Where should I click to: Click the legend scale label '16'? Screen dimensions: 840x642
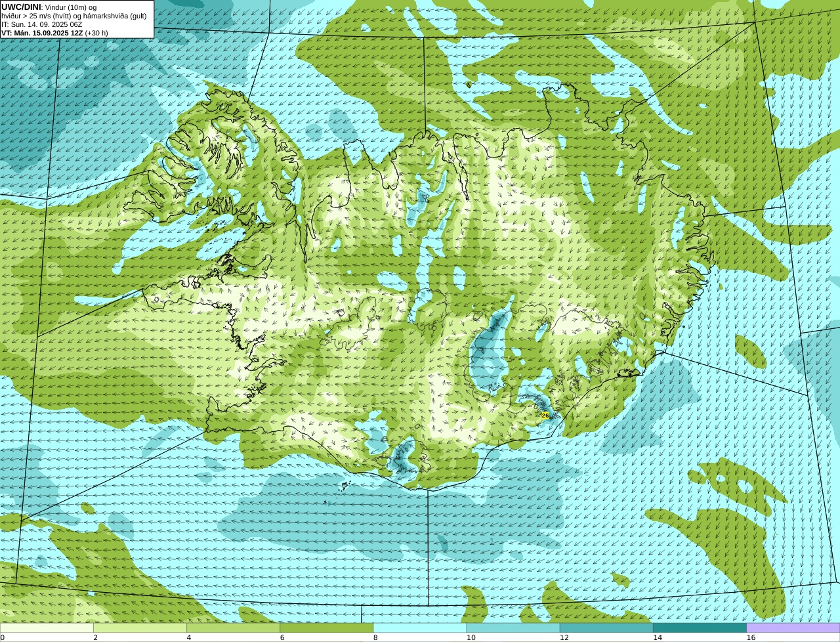pyautogui.click(x=751, y=637)
